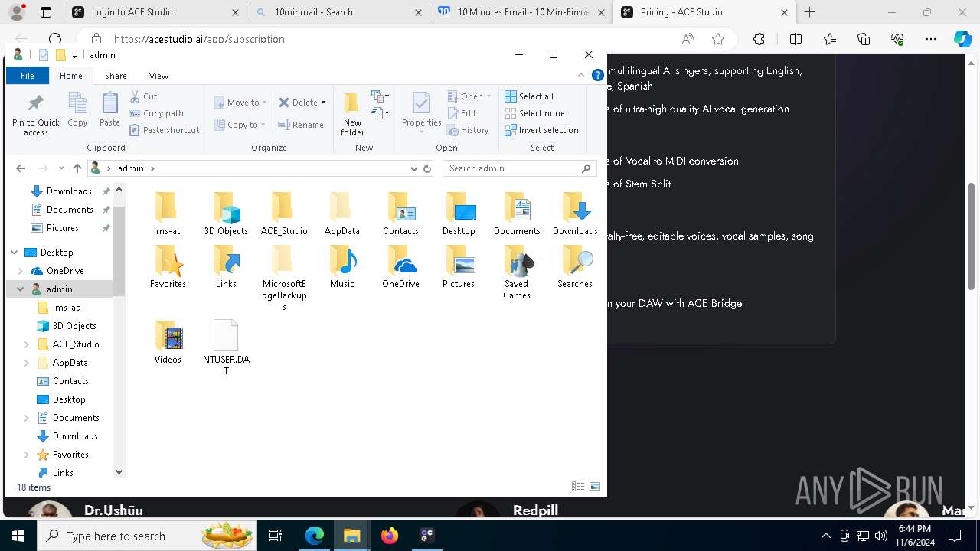Click the History ribbon command
The width and height of the screenshot is (980, 551).
[x=468, y=130]
